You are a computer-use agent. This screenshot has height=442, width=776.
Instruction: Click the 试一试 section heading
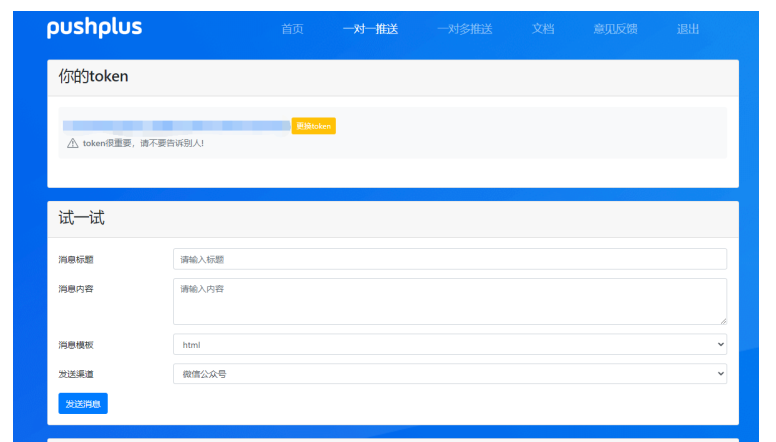pos(81,218)
